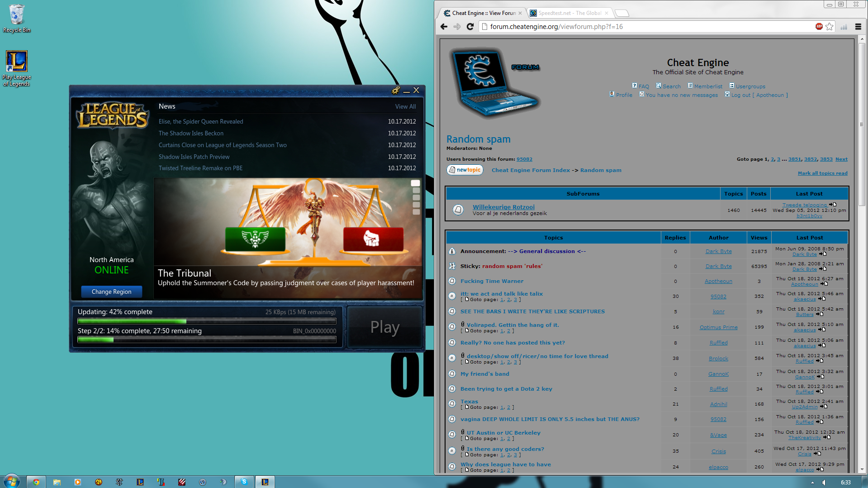Click the new topic button

[465, 170]
